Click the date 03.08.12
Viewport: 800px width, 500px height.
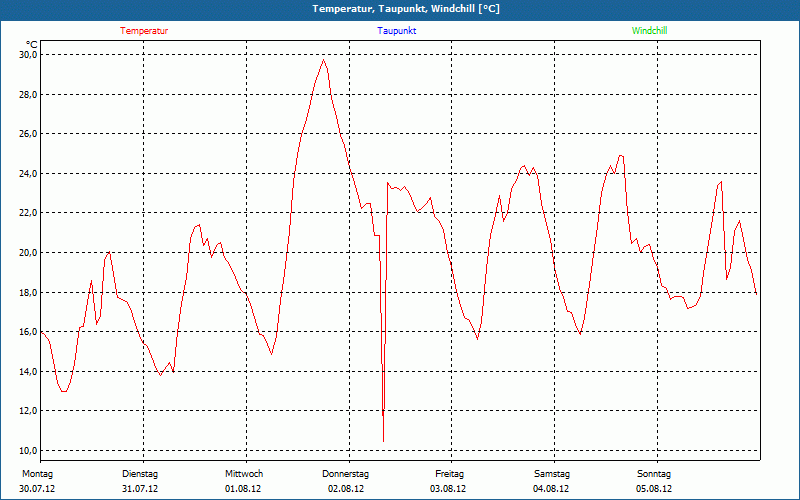pyautogui.click(x=448, y=489)
